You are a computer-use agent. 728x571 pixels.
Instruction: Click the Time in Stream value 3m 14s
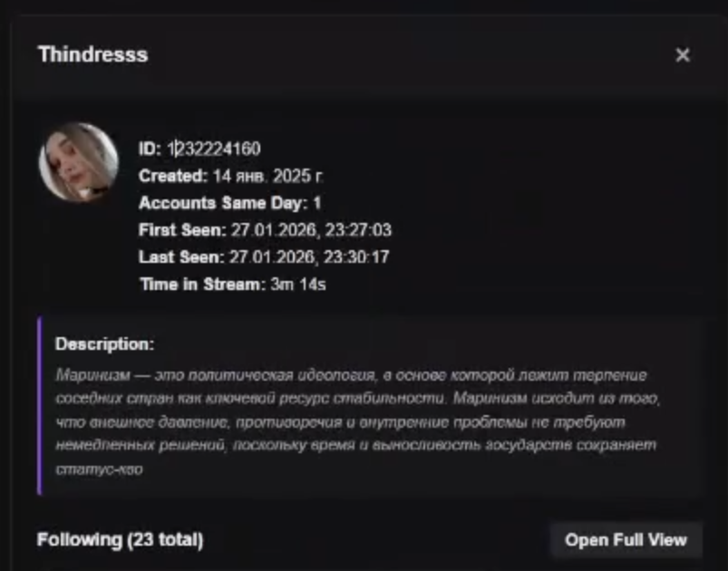pos(298,284)
